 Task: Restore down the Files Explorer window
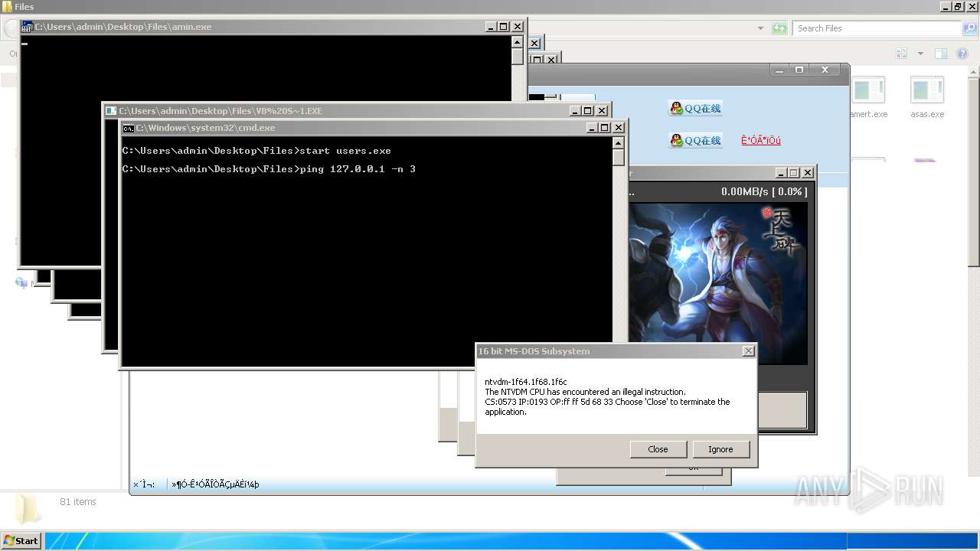coord(957,7)
